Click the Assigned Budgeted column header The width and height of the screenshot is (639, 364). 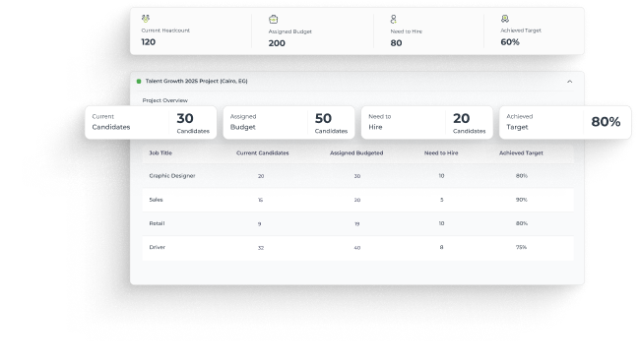pos(356,153)
